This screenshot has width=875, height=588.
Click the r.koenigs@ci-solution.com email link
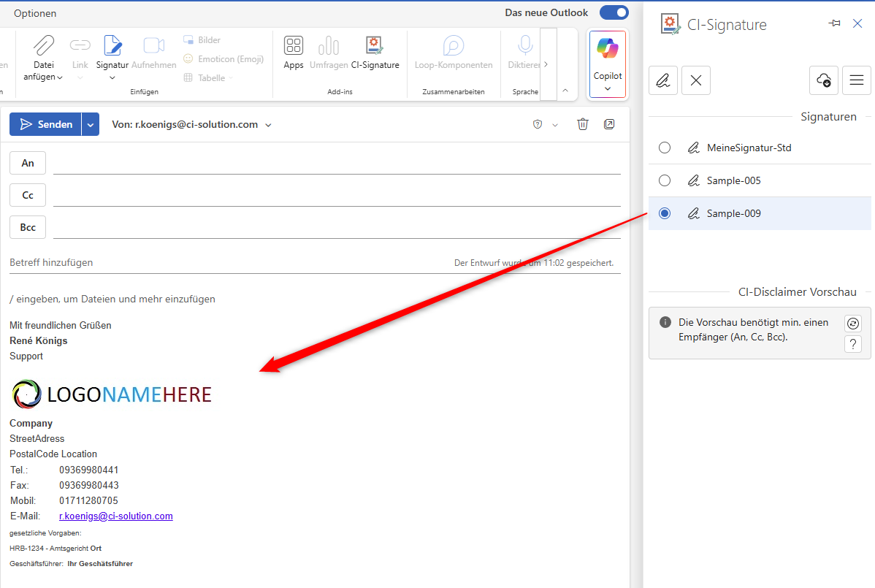point(116,516)
